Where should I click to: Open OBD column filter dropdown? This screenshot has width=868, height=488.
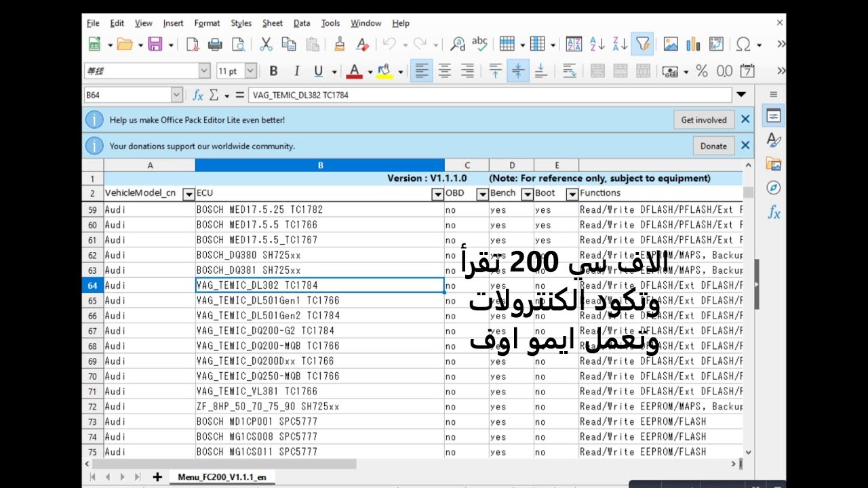482,194
